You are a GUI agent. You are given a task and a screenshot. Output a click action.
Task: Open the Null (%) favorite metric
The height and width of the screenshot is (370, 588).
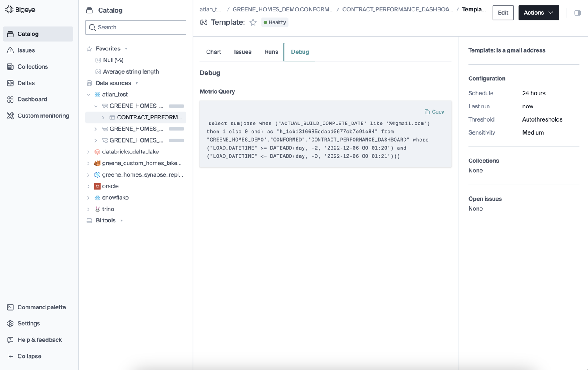tap(113, 60)
